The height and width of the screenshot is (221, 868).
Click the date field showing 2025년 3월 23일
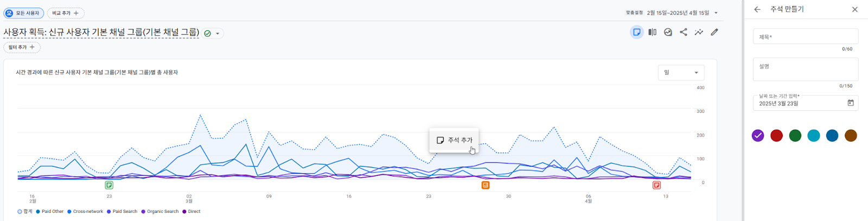click(x=806, y=103)
